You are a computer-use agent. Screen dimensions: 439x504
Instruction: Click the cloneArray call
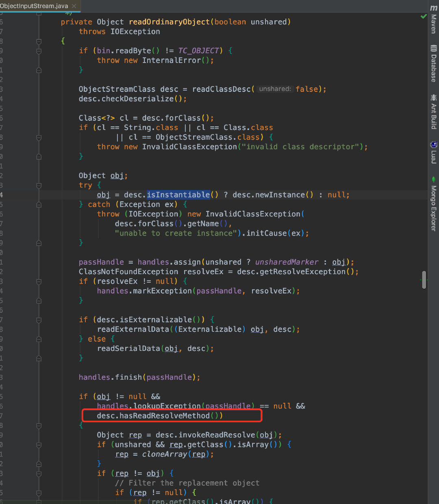coord(165,454)
